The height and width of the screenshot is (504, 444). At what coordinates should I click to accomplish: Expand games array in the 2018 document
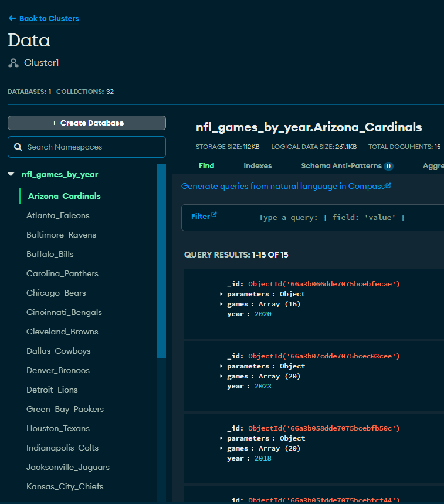[x=221, y=448]
